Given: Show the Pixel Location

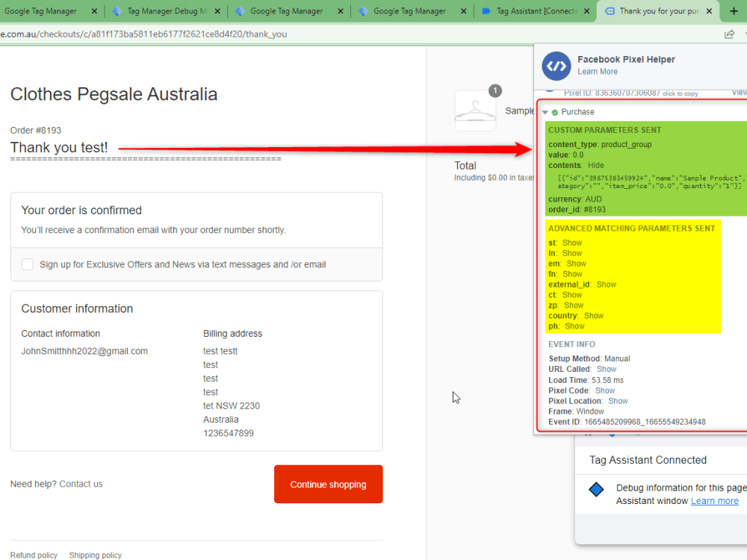Looking at the screenshot, I should [x=618, y=401].
